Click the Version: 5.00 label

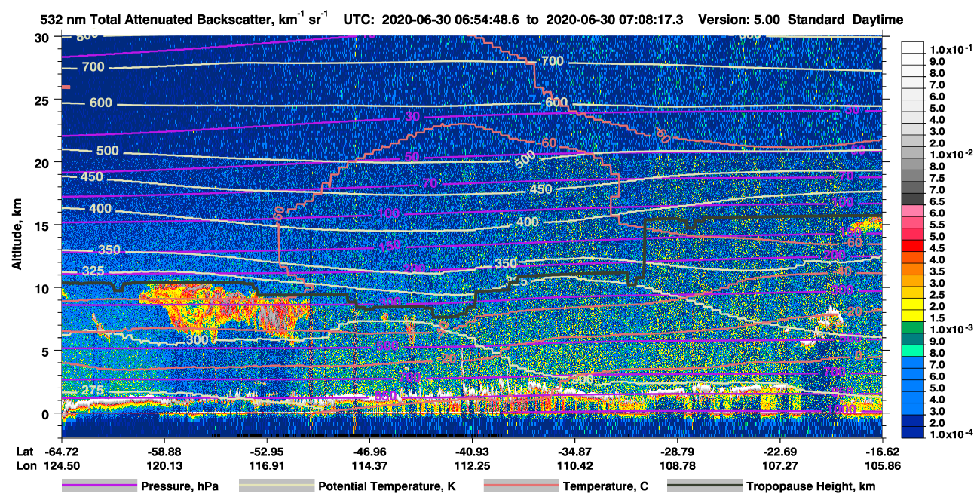(740, 20)
